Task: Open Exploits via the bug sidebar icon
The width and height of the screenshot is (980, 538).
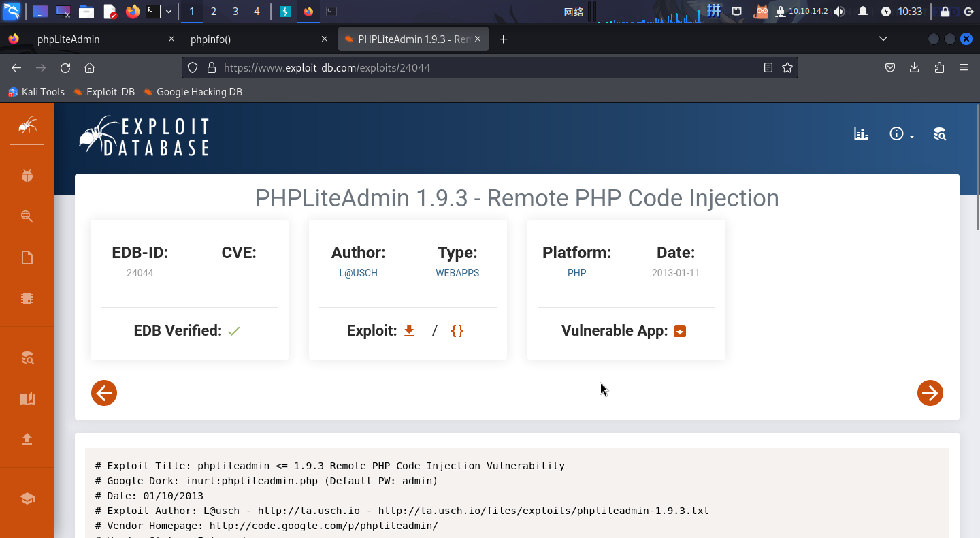Action: pos(27,176)
